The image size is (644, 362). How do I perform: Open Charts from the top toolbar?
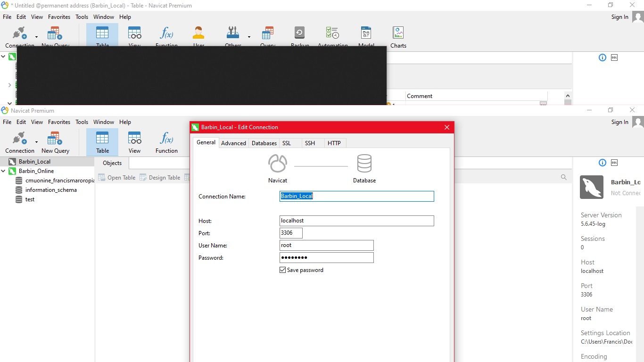[398, 37]
